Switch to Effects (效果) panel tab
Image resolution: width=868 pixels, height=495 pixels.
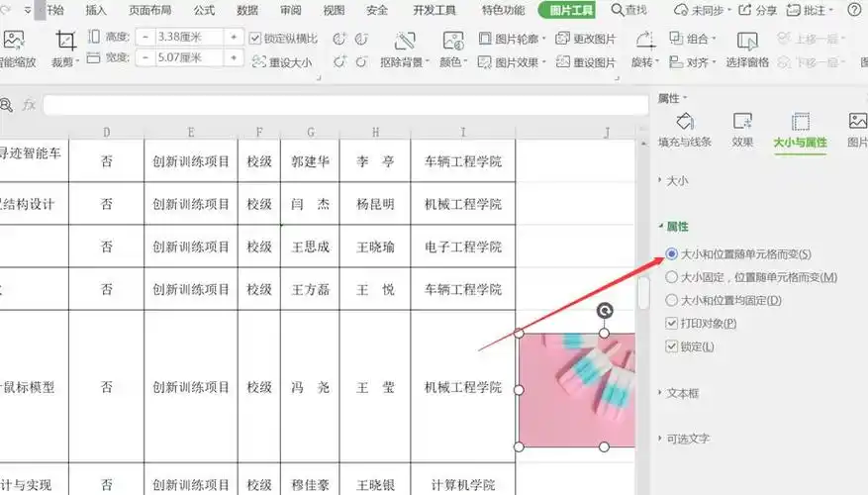742,131
